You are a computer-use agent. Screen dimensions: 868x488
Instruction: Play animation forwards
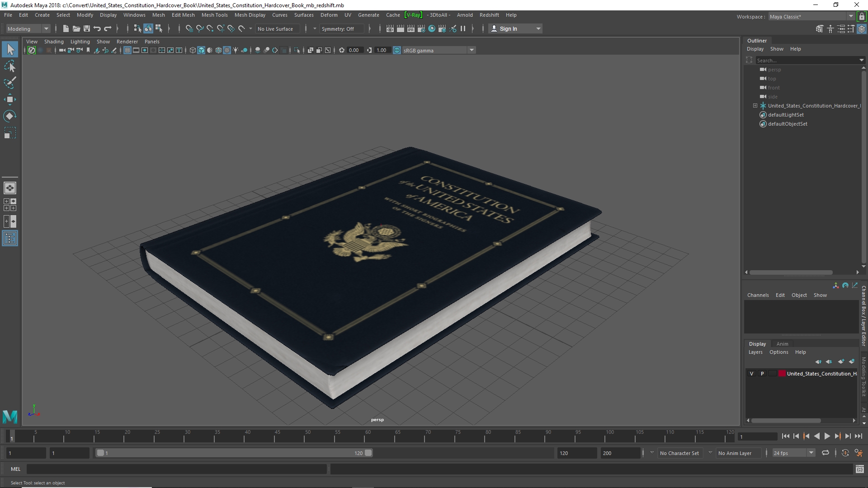point(827,436)
